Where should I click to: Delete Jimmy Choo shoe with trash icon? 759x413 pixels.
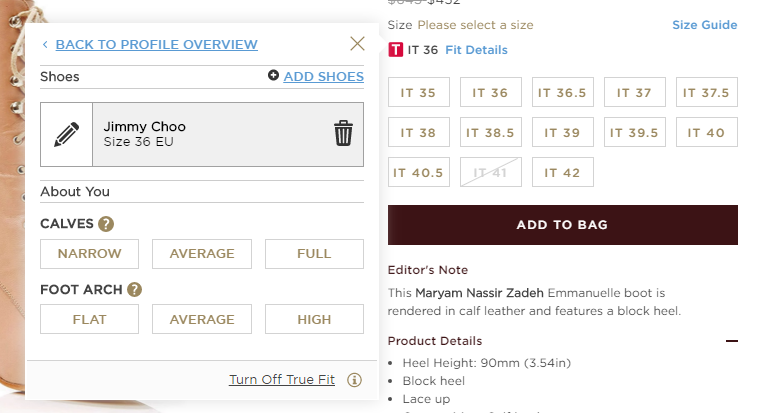pos(343,134)
